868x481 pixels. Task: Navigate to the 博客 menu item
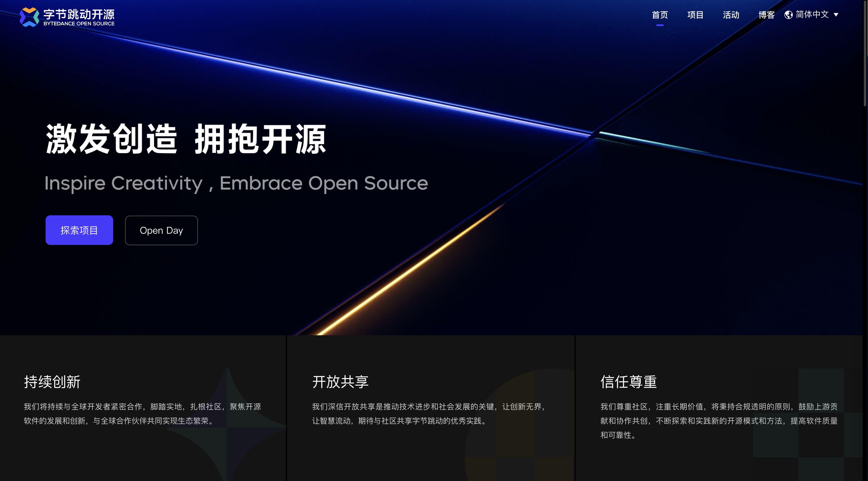[x=767, y=15]
